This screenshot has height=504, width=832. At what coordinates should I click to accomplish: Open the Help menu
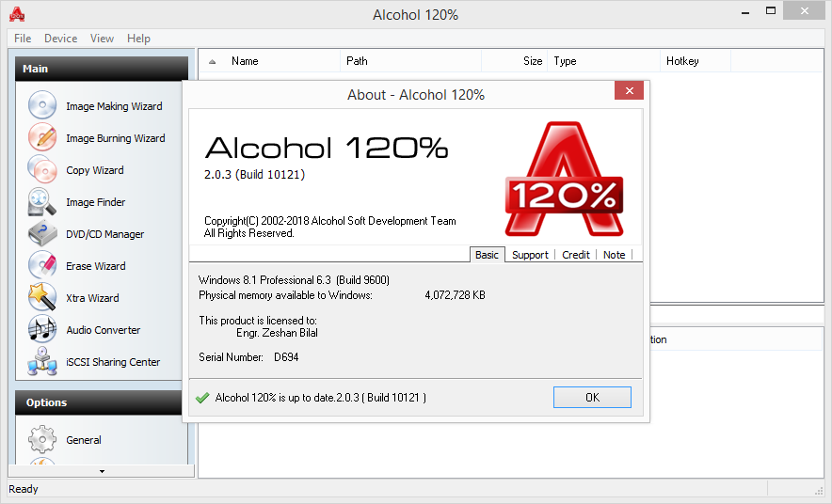[138, 39]
